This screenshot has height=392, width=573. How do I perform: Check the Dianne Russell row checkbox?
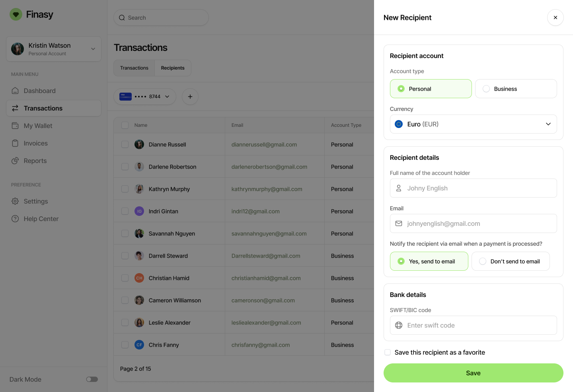pos(125,144)
